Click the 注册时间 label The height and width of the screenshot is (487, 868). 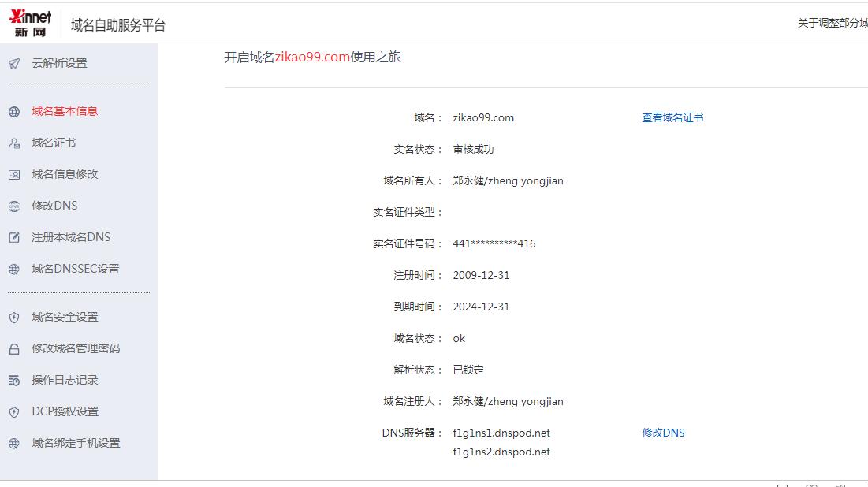click(419, 275)
